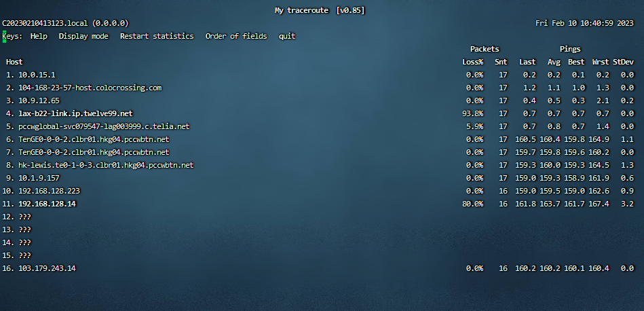This screenshot has width=644, height=311.
Task: Click the green cursor block
Action: 4,36
